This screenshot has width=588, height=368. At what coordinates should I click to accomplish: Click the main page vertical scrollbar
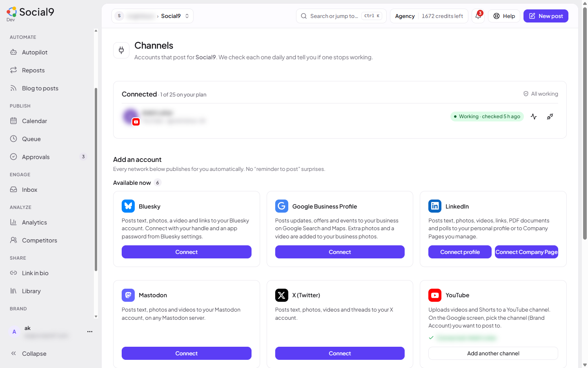[585, 123]
